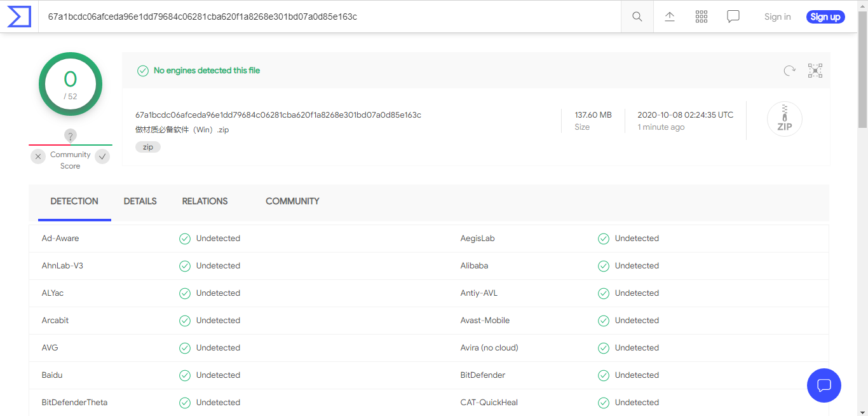This screenshot has width=868, height=416.
Task: Switch to the DETECTION tab
Action: [x=74, y=202]
